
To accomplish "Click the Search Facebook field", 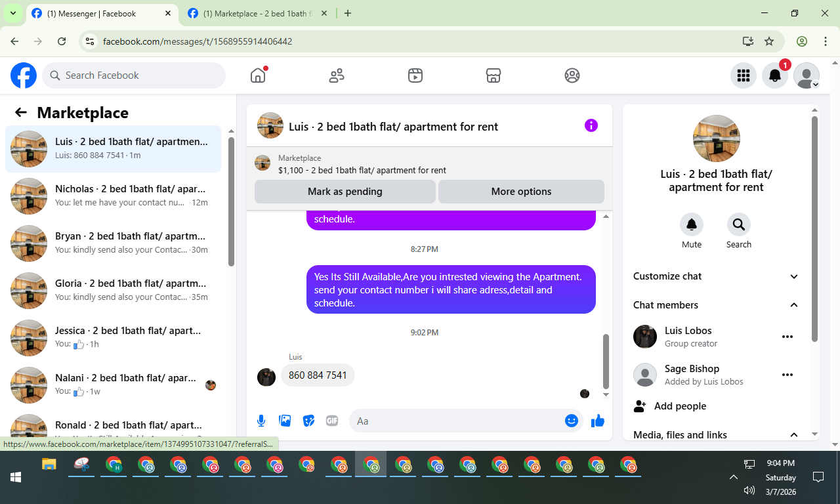I will click(134, 75).
